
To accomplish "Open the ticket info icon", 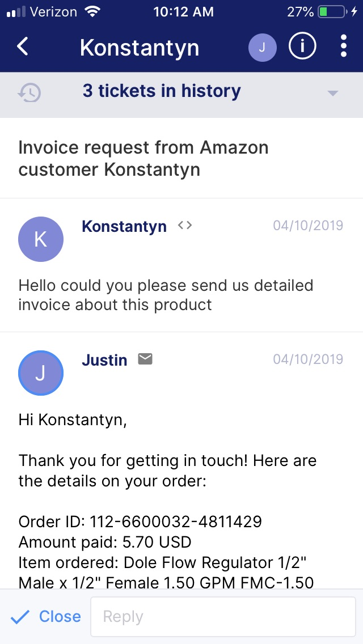I will 302,46.
